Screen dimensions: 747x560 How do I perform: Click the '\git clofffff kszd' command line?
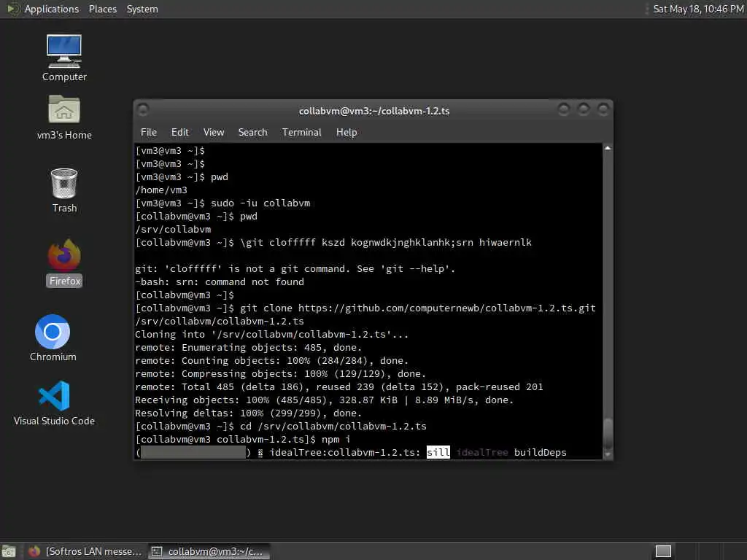333,242
